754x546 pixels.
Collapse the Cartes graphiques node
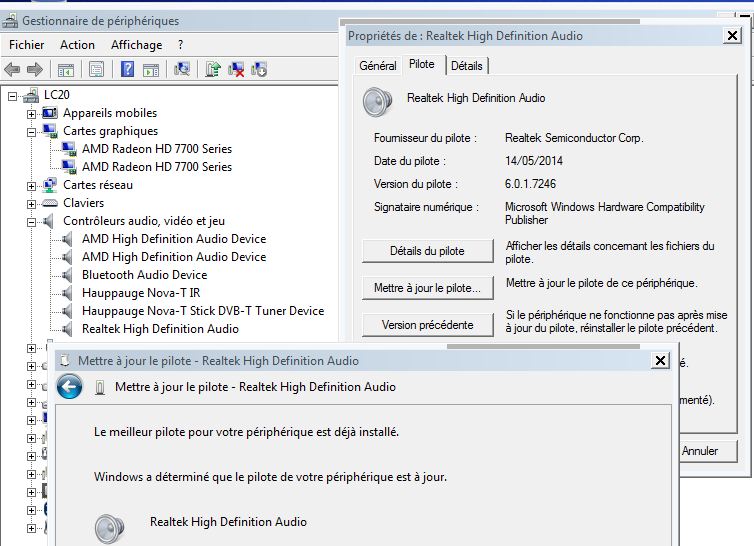click(32, 131)
